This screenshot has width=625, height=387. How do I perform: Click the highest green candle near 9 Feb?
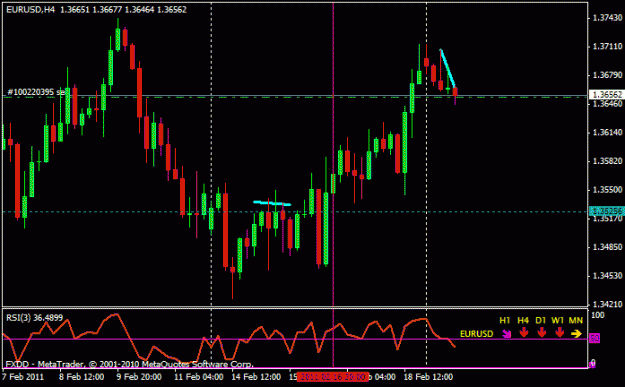pyautogui.click(x=118, y=39)
